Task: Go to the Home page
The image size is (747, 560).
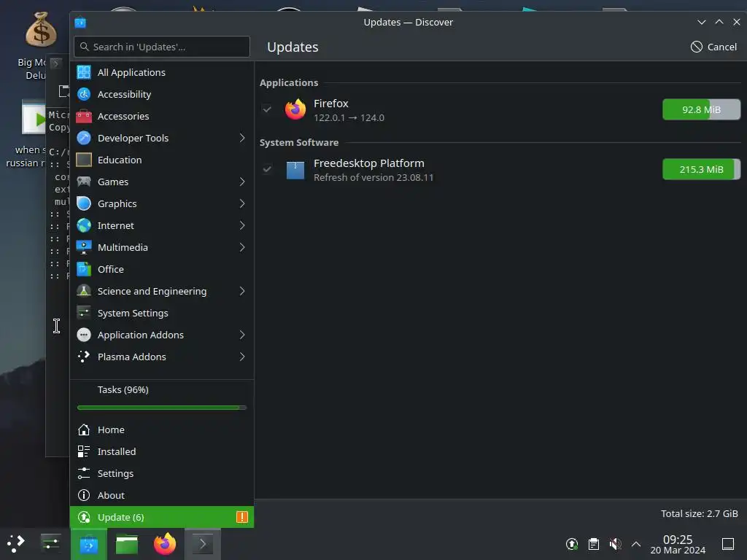Action: coord(161,429)
